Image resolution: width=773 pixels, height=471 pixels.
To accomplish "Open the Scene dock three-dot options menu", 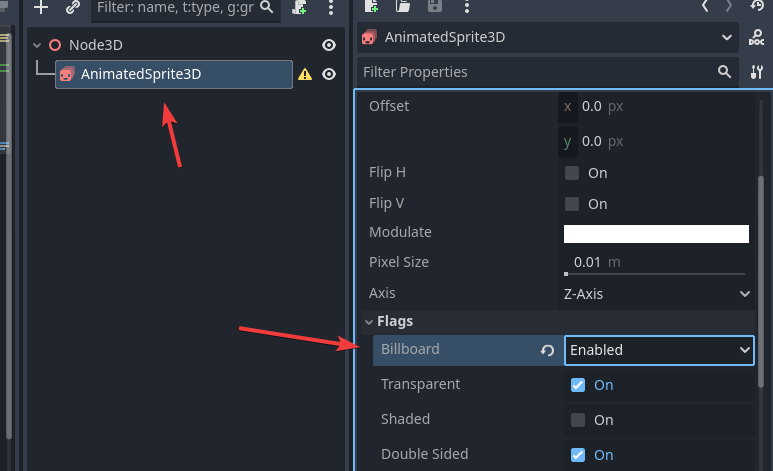I will pyautogui.click(x=331, y=7).
